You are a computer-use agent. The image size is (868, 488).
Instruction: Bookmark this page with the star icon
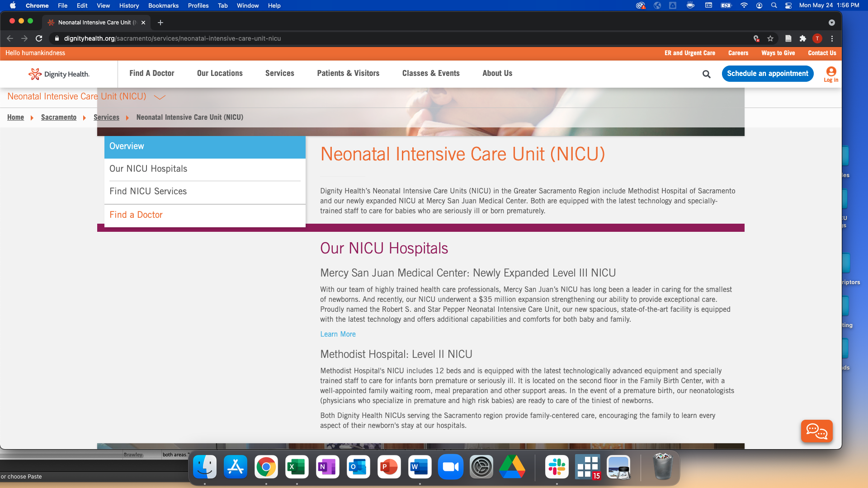click(770, 38)
